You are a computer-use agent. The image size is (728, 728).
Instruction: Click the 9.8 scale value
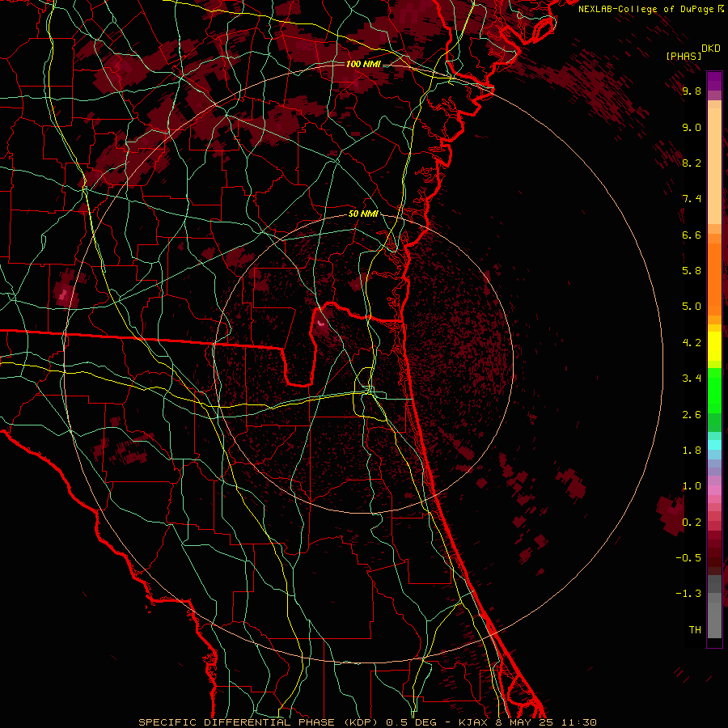coord(692,91)
